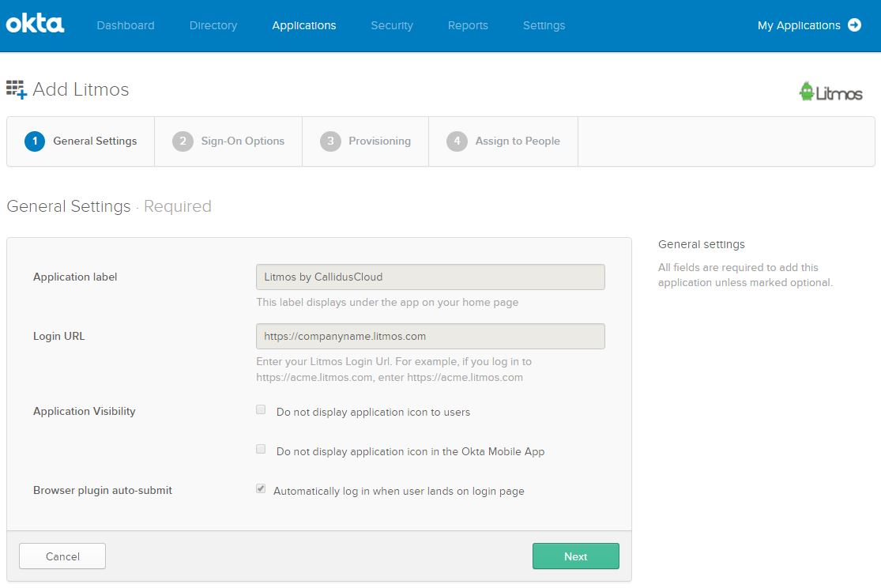Click the 'Application label' field label
This screenshot has width=881, height=588.
(75, 277)
